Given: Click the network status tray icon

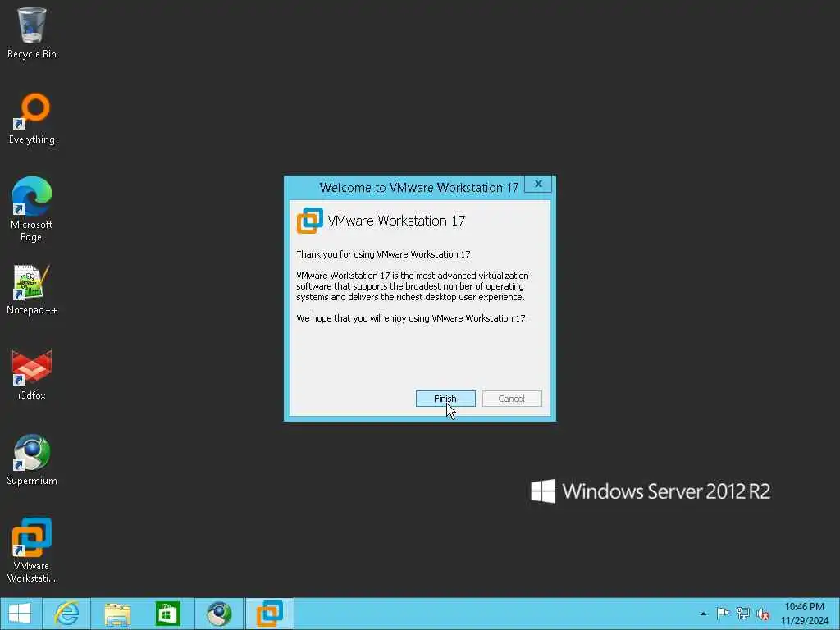Looking at the screenshot, I should (x=743, y=614).
